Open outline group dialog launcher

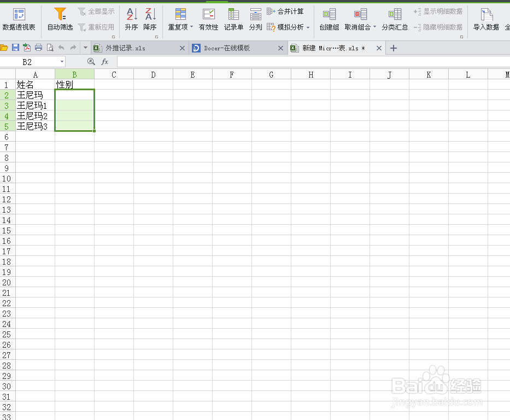pyautogui.click(x=461, y=37)
